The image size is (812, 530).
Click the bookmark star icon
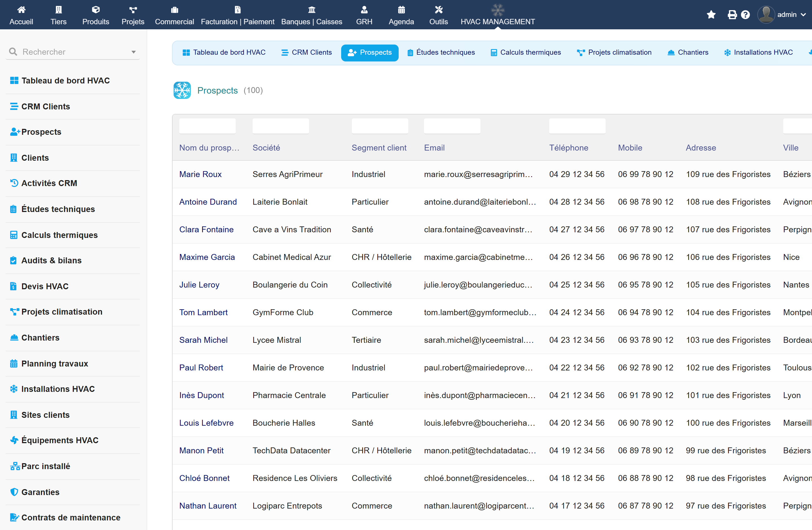click(711, 15)
